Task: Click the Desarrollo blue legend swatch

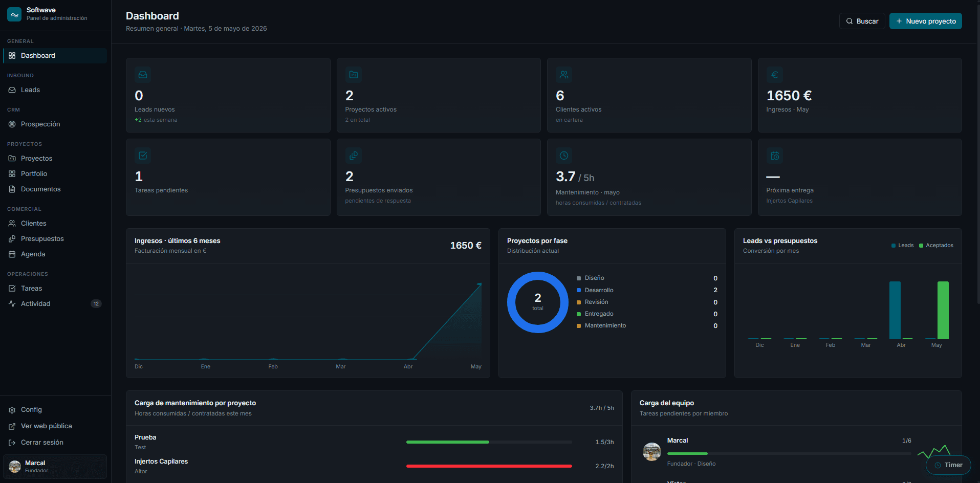Action: click(579, 291)
